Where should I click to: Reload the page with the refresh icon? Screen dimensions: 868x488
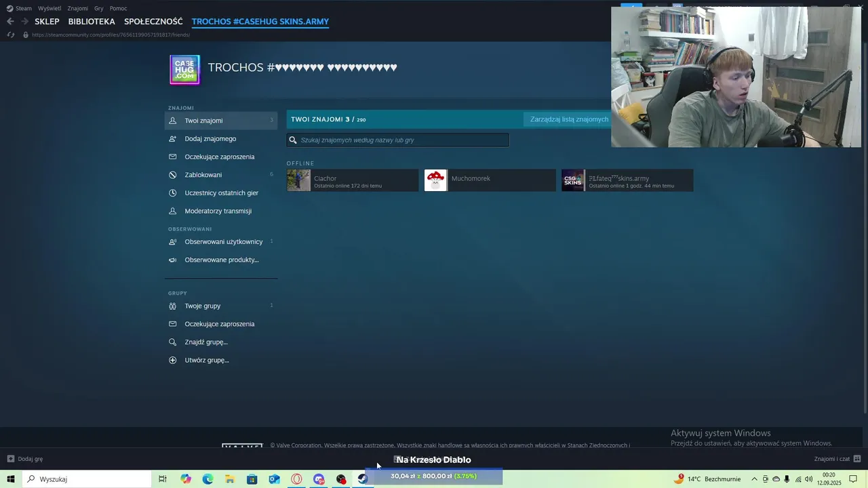point(10,35)
